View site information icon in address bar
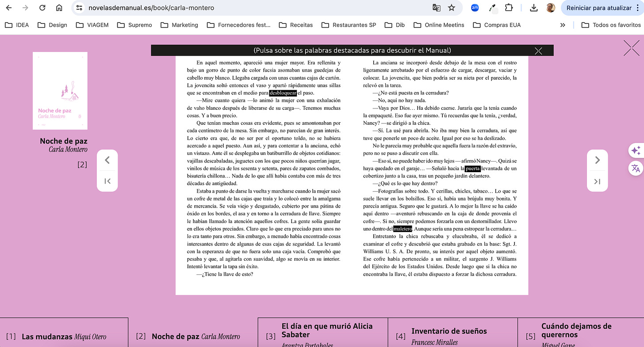 point(79,8)
